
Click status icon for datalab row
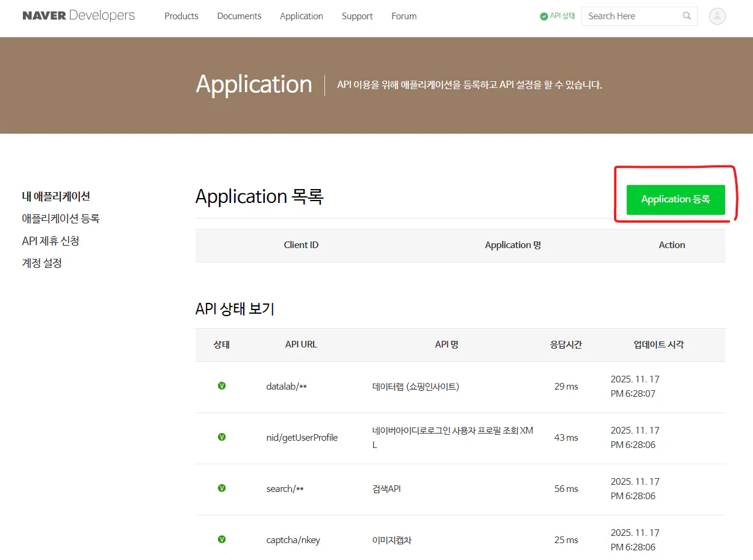pyautogui.click(x=222, y=386)
